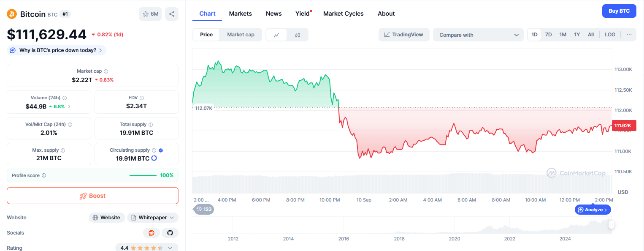Switch to the Yield tab
Image resolution: width=644 pixels, height=251 pixels.
303,14
